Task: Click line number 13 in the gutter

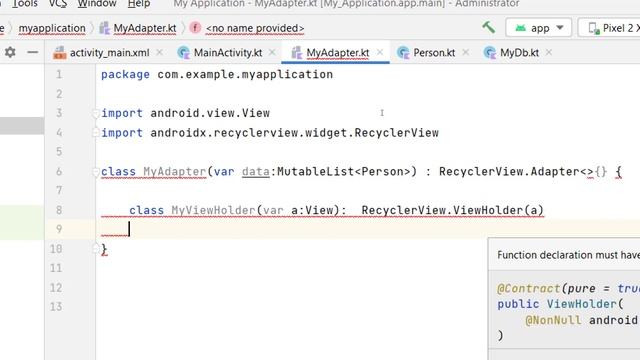Action: tap(56, 307)
